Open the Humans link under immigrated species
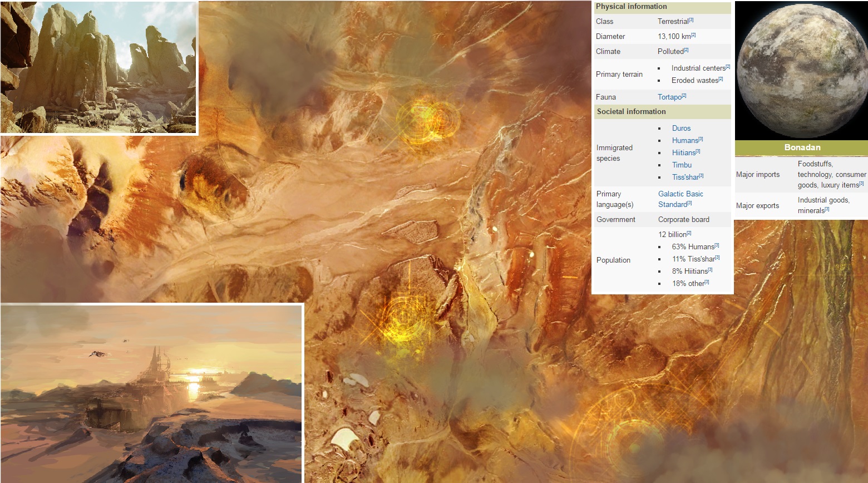Screen dimensions: 868x483 pyautogui.click(x=684, y=141)
